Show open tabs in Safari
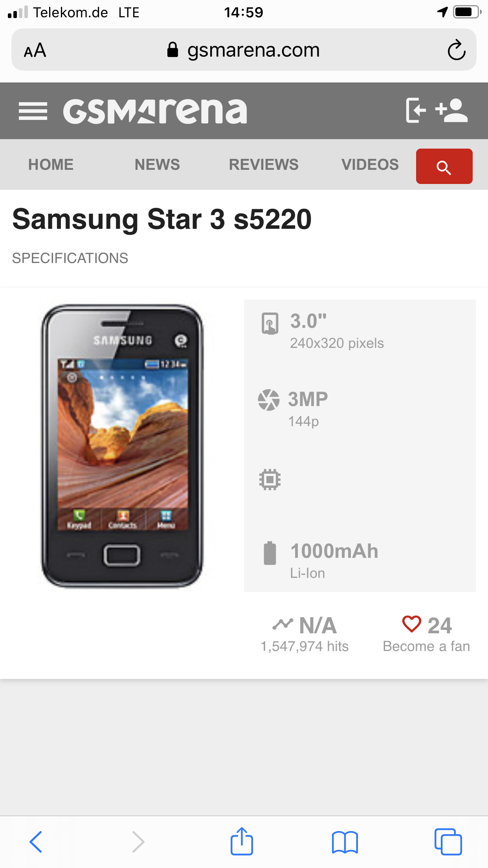This screenshot has height=868, width=488. [448, 842]
